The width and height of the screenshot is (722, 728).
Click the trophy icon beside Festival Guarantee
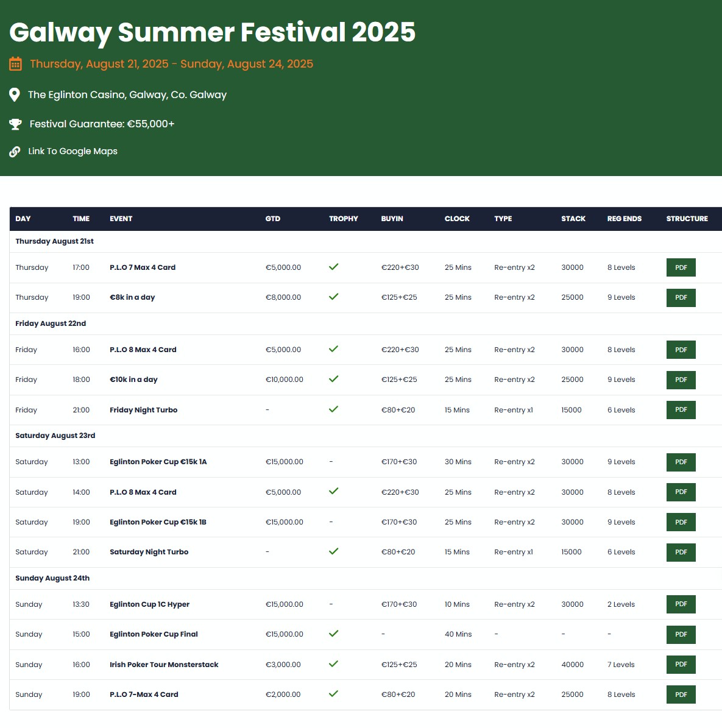pyautogui.click(x=15, y=124)
